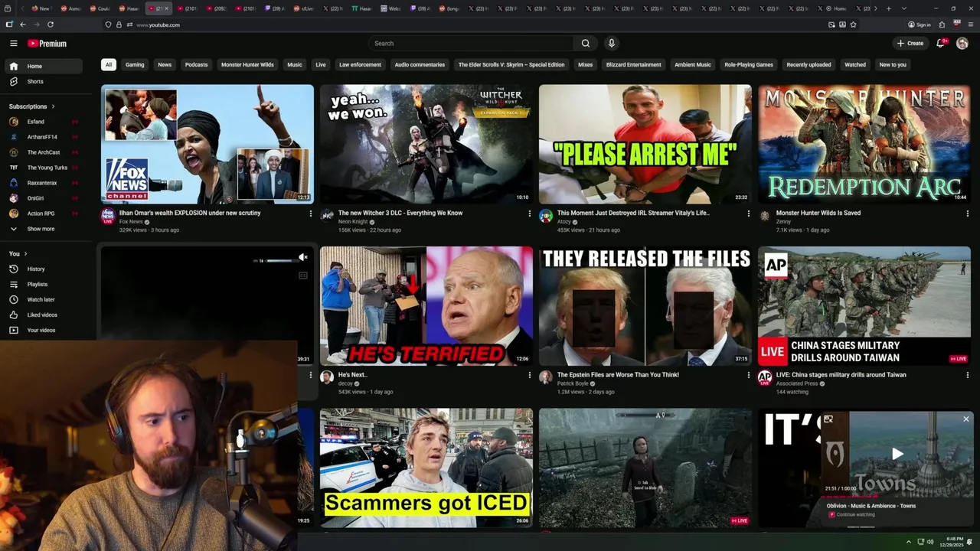Open THEY RELEASED THE FILES thumbnail

coord(645,306)
